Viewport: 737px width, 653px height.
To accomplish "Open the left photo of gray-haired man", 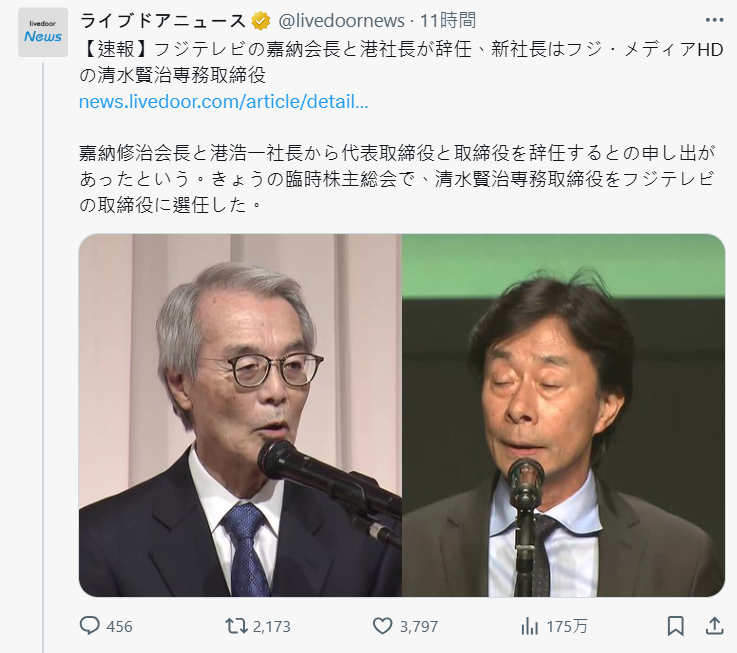I will pos(240,415).
